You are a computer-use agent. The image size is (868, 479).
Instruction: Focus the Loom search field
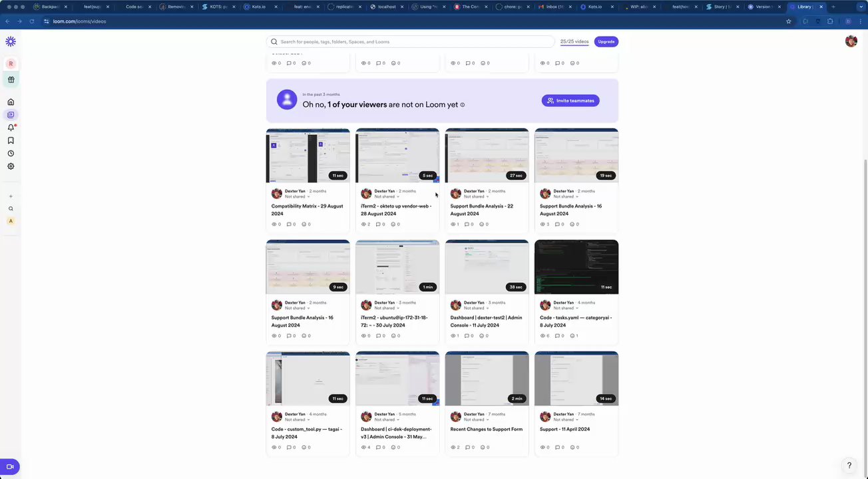click(411, 42)
